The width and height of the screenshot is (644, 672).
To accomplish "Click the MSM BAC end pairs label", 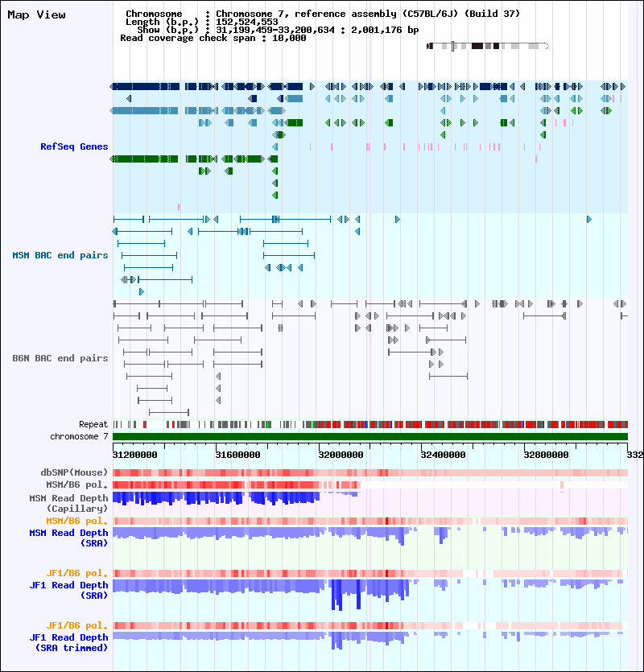I will 60,255.
